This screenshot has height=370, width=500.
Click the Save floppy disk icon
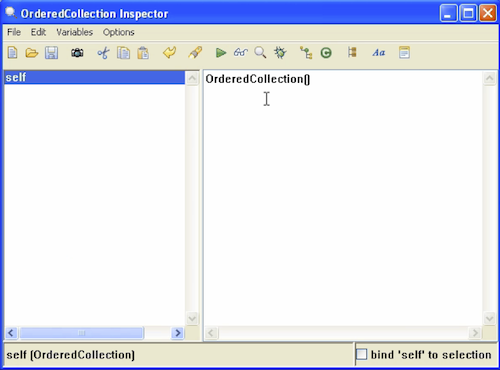pyautogui.click(x=51, y=53)
